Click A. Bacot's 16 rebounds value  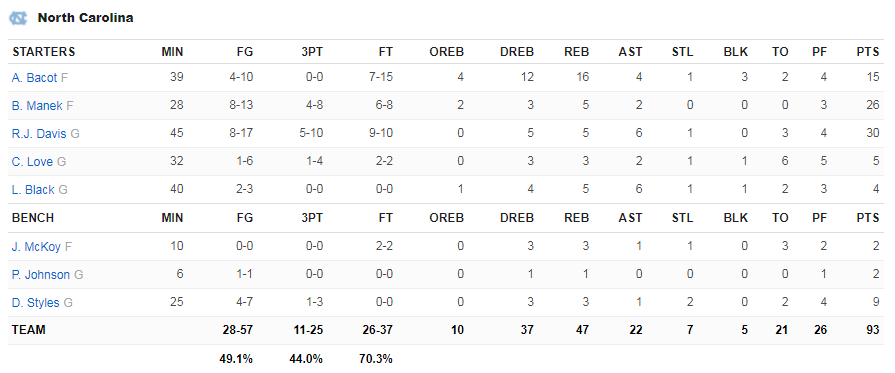point(582,78)
